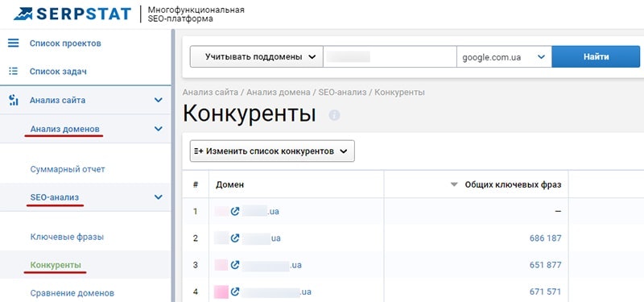Click the domain search input field
The image size is (644, 302).
pyautogui.click(x=390, y=56)
